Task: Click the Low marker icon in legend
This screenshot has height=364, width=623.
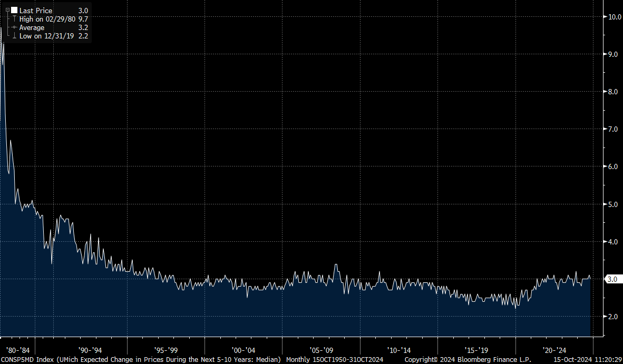Action: [x=14, y=36]
